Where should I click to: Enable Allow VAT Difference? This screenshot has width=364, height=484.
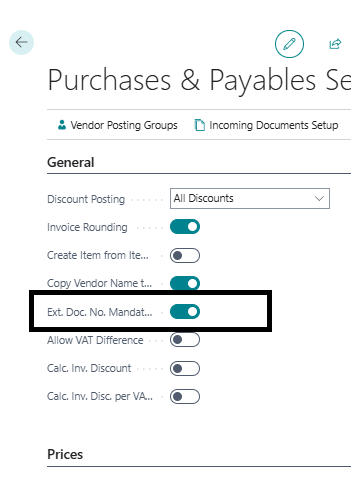(185, 340)
